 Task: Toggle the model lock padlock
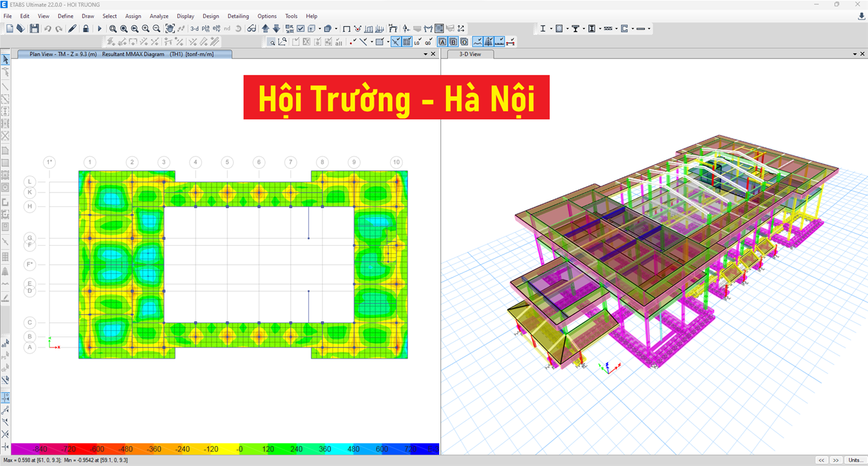point(86,28)
